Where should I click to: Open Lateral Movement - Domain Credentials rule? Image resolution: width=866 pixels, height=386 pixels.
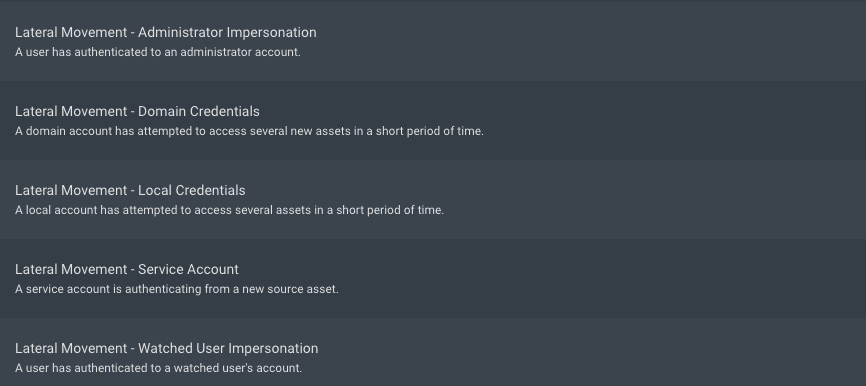point(433,120)
